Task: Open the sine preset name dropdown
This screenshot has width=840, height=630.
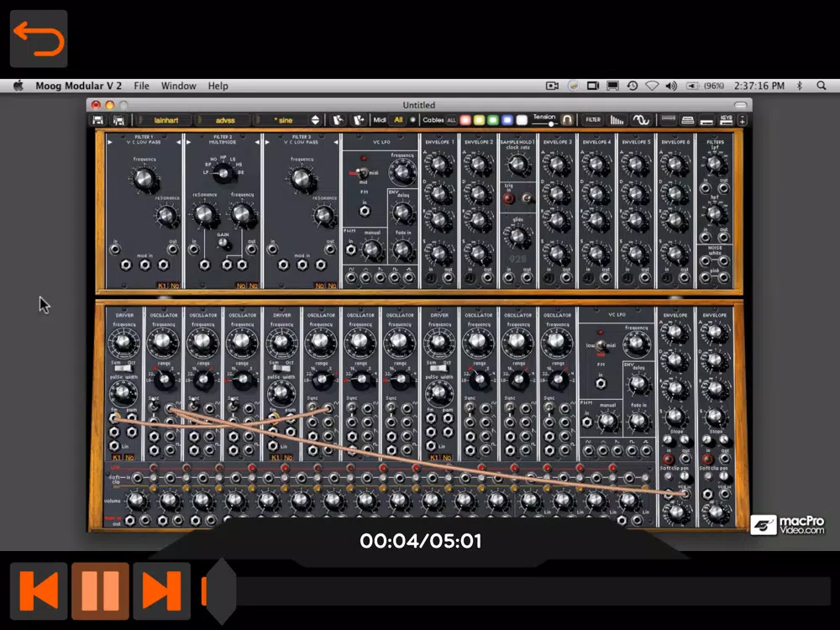Action: click(x=282, y=120)
